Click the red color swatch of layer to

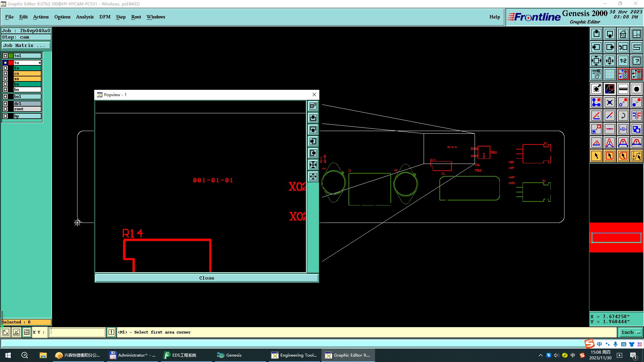(11, 63)
